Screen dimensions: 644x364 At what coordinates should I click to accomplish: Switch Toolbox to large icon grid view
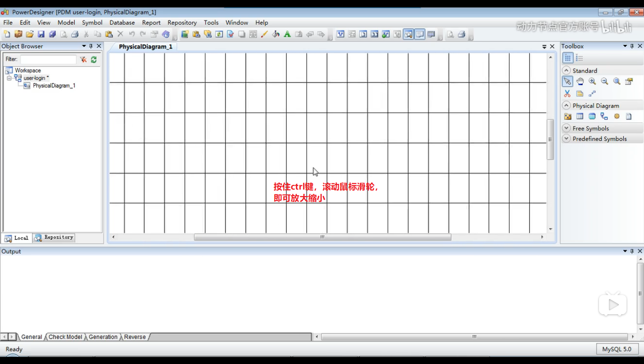[x=567, y=58]
